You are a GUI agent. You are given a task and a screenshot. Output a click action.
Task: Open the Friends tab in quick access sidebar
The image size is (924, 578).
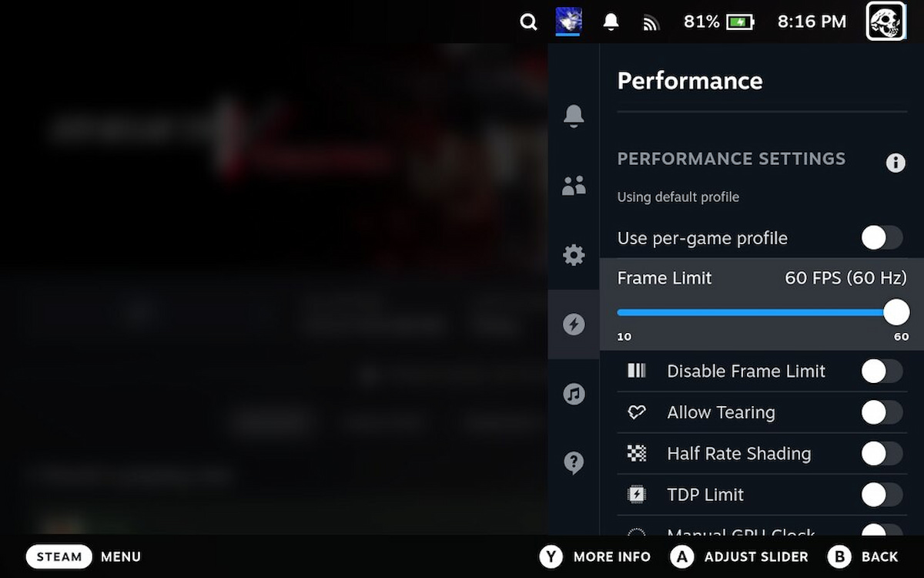click(574, 185)
